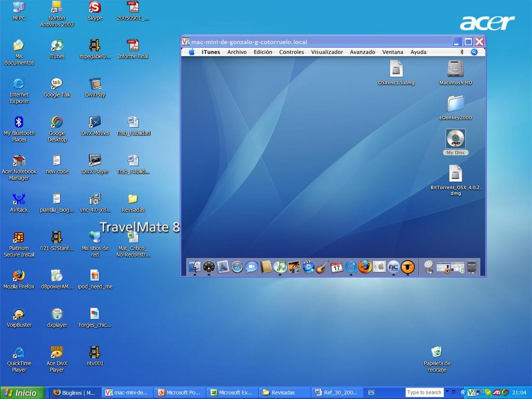Image resolution: width=532 pixels, height=399 pixels.
Task: Select the My Disc DVD icon
Action: coord(455,142)
